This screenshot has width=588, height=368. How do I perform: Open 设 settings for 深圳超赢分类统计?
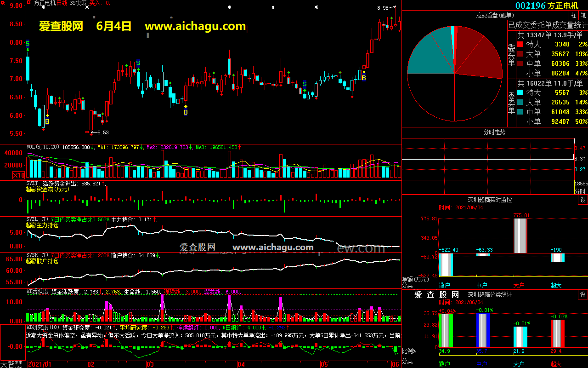pyautogui.click(x=582, y=294)
